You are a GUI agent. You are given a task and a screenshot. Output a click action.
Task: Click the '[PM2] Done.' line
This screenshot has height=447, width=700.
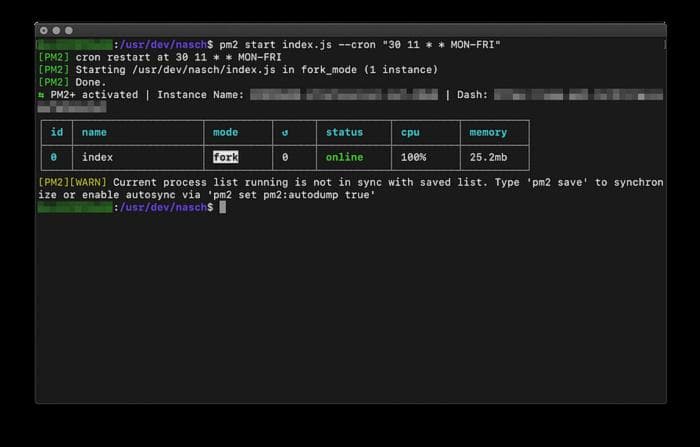72,82
